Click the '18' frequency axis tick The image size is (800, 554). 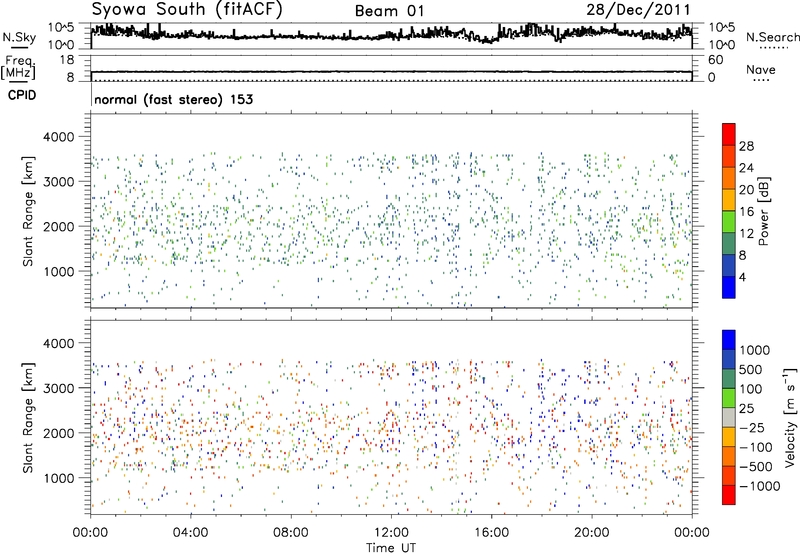67,60
